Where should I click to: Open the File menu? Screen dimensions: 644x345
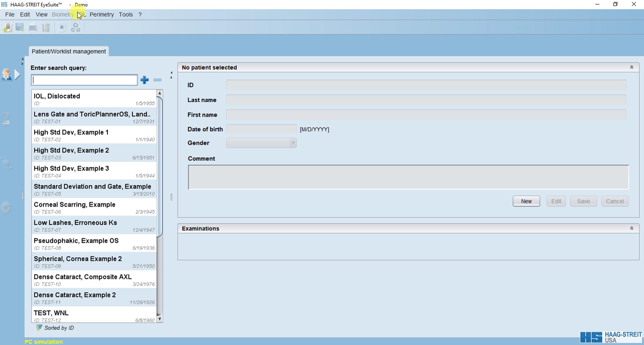tap(10, 14)
